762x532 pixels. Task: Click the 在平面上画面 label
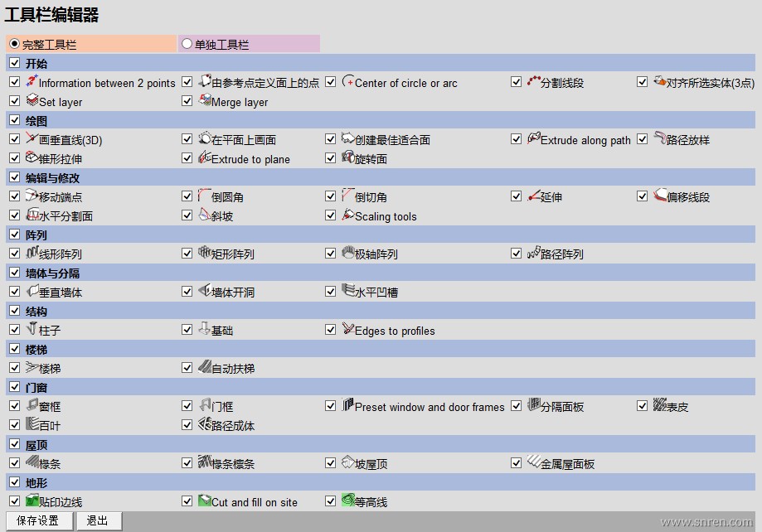244,140
